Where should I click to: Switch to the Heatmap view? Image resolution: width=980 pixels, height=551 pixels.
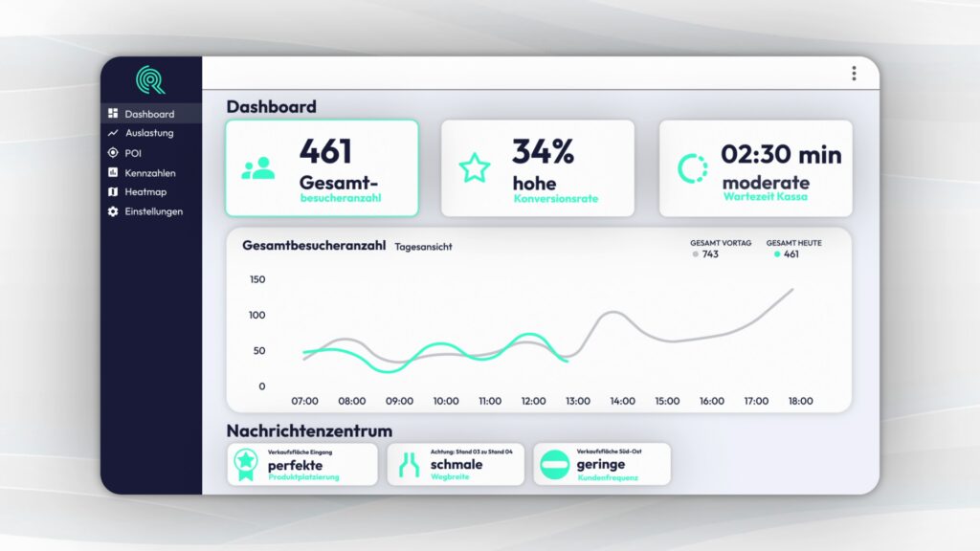point(145,192)
